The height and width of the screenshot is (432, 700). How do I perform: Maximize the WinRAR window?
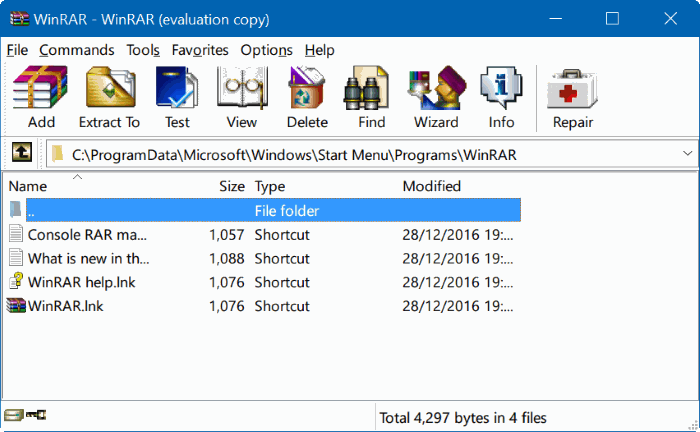click(612, 19)
